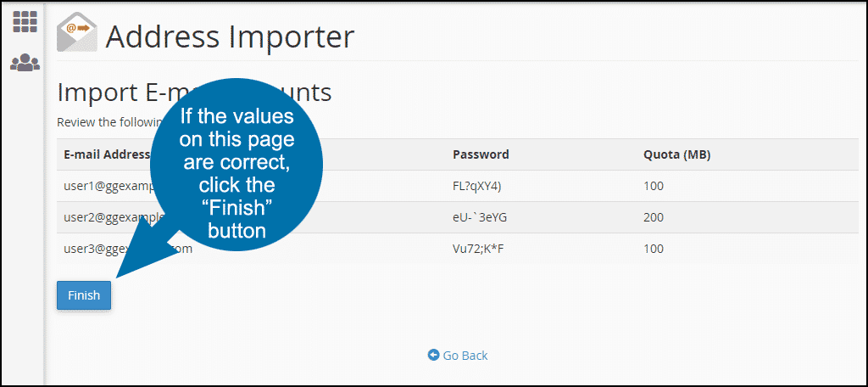Select the password Vu72;K*F cell

tap(478, 249)
